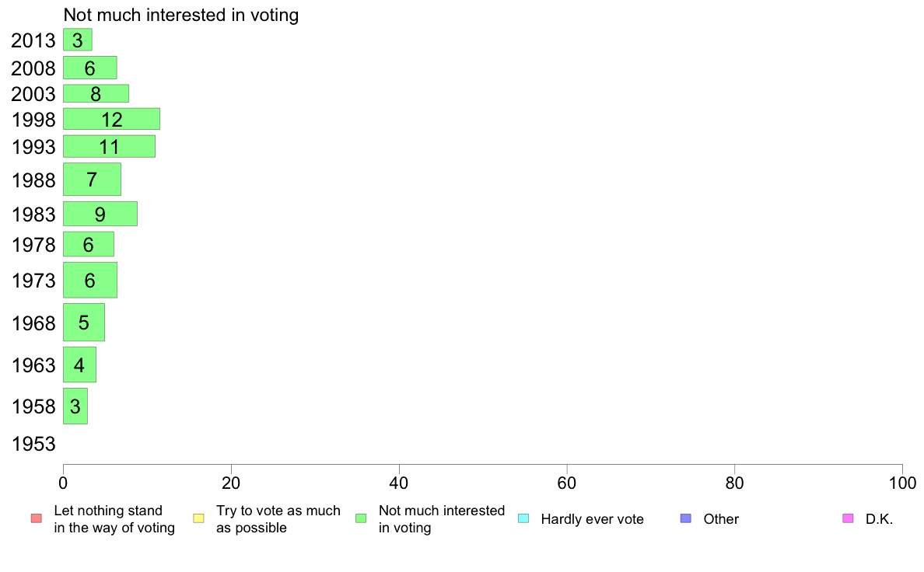
Task: Click the 1958 year label
Action: point(33,406)
